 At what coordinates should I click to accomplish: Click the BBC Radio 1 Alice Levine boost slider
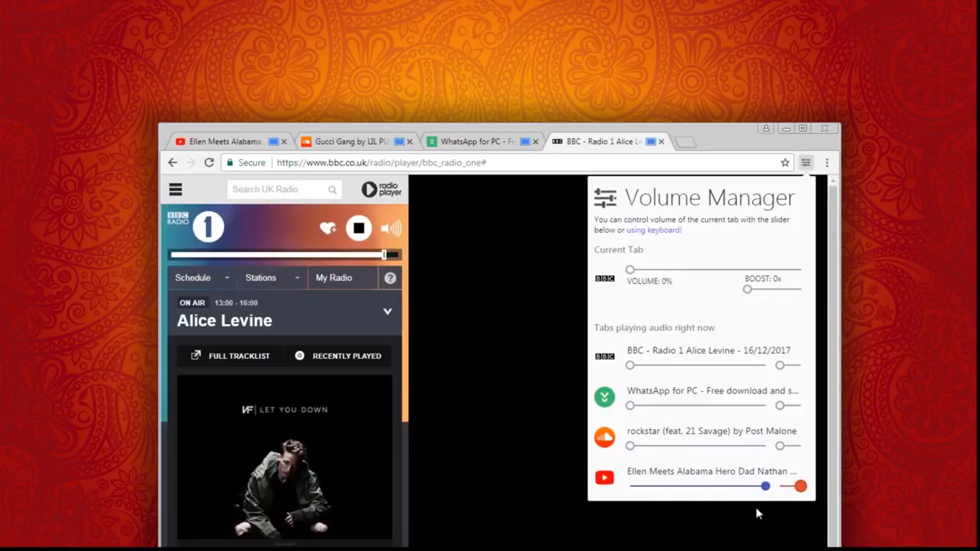788,365
